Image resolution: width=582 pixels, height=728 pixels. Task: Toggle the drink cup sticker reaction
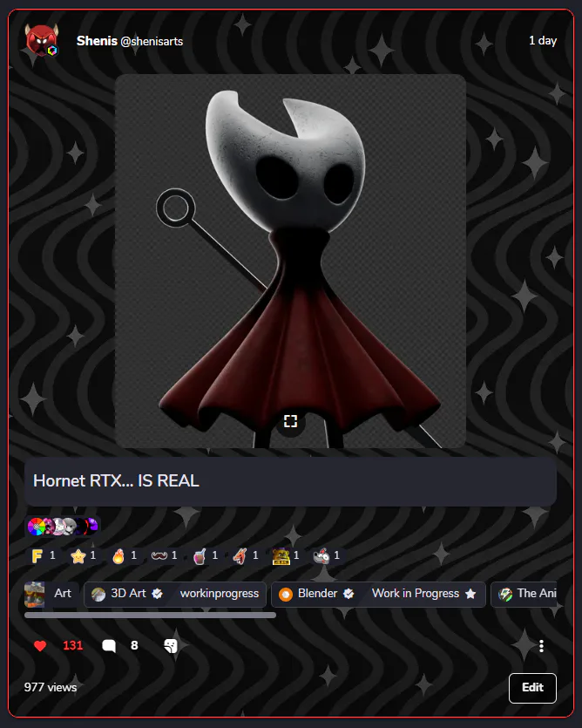(206, 555)
